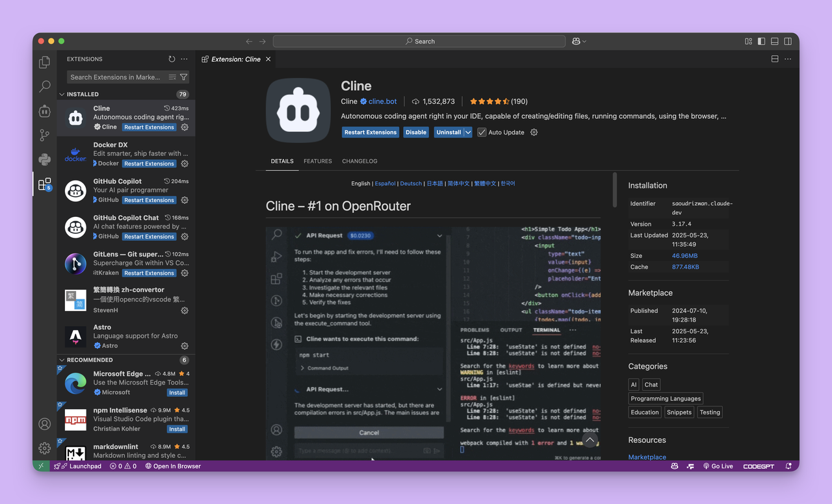Open the Python view in activity bar
Viewport: 832px width, 504px height.
click(x=44, y=159)
